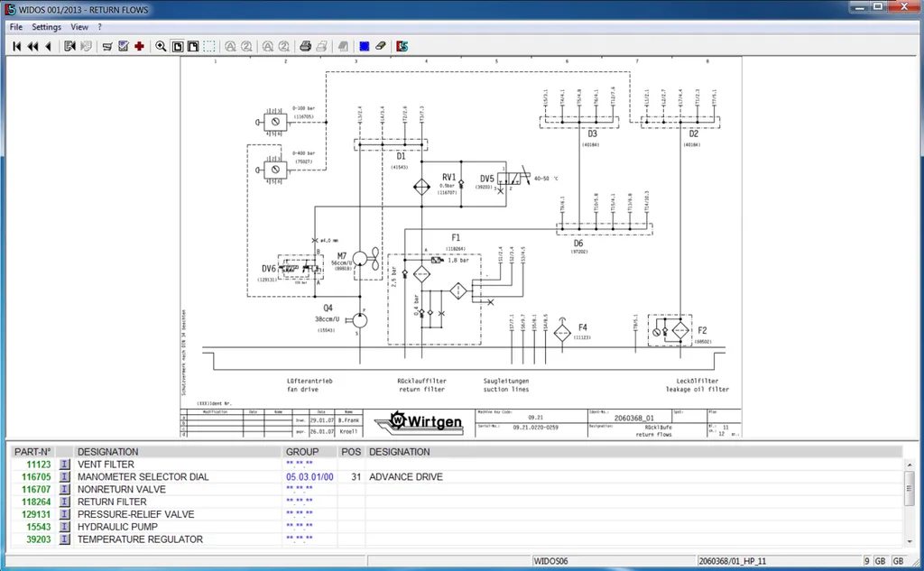Click the greyed-out pages icon before the blue square
This screenshot has width=924, height=571.
click(x=343, y=46)
